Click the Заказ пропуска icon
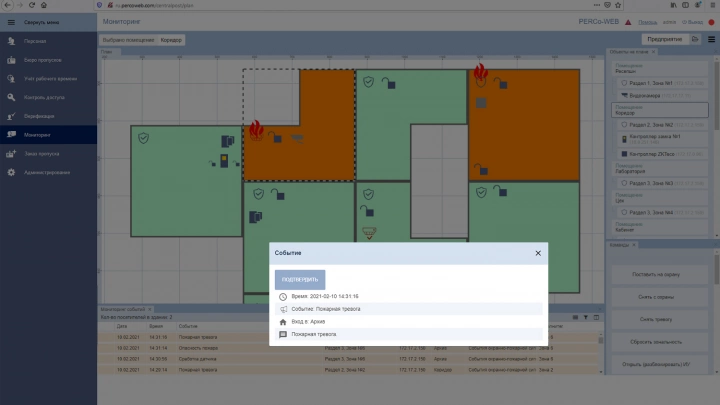Screen dimensions: 720x405 [11, 153]
